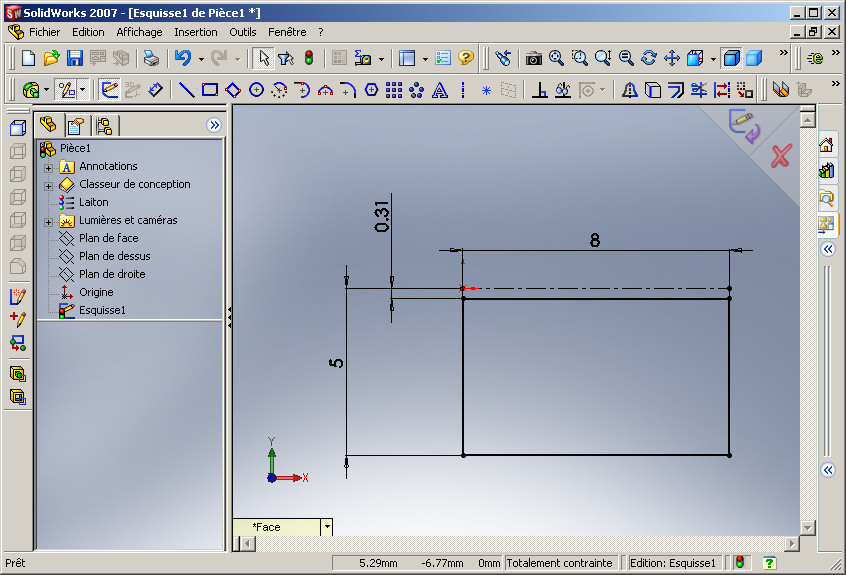Print the active document
Viewport: 846px width, 575px height.
tap(151, 58)
